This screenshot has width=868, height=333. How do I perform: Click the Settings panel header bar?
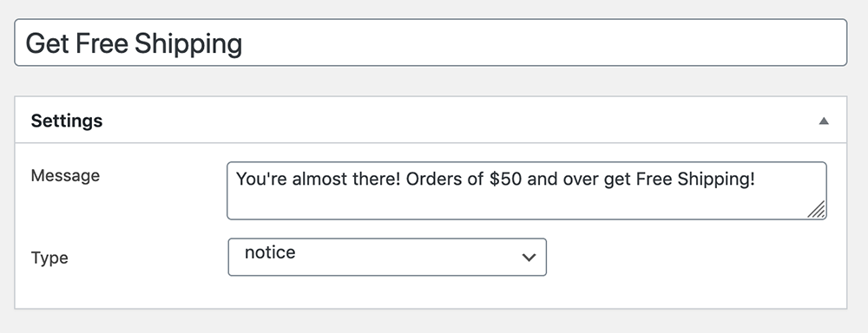tap(431, 120)
